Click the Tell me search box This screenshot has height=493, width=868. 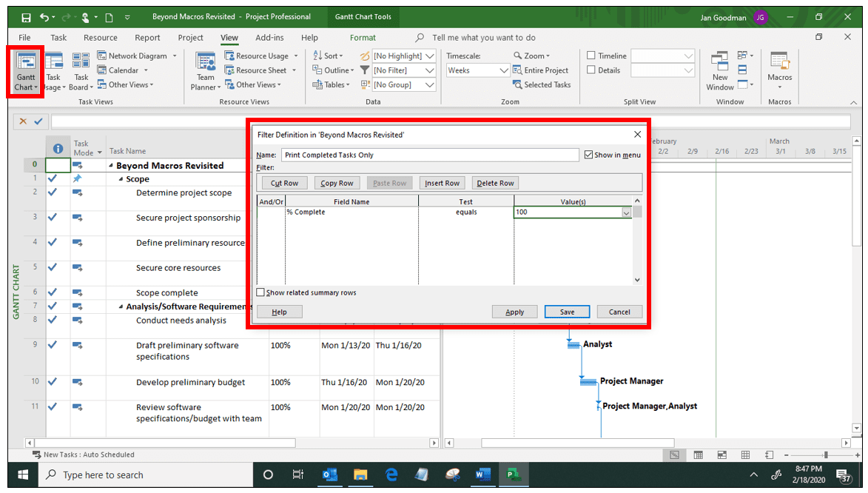483,38
